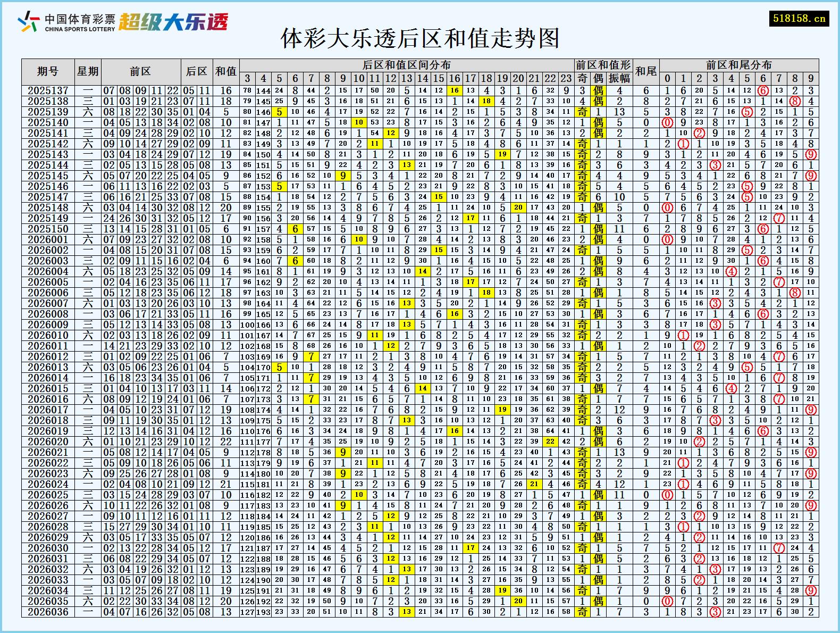Image resolution: width=840 pixels, height=633 pixels.
Task: Select issue number 2025150 row label
Action: pos(48,229)
